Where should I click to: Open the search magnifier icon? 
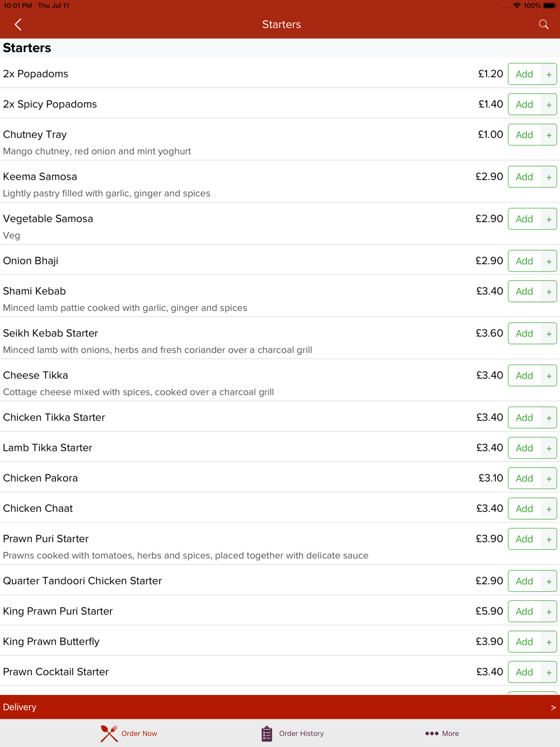click(544, 24)
